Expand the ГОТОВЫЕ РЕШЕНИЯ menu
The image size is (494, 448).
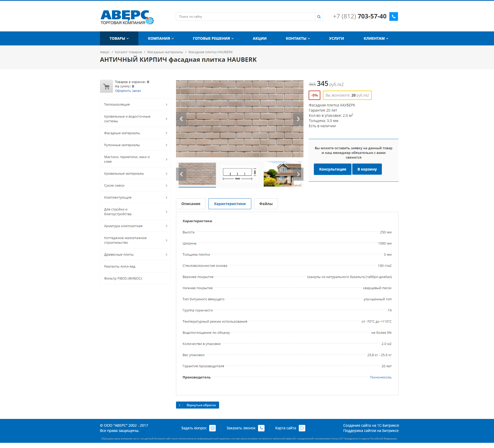(213, 38)
